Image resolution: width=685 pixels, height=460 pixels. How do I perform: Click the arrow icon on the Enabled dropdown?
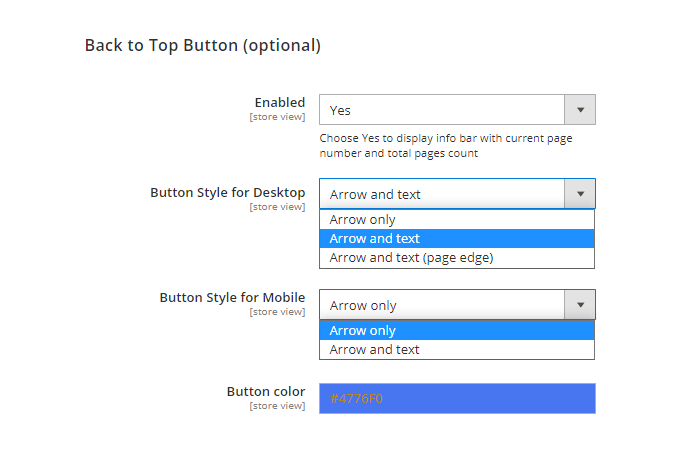pos(580,110)
